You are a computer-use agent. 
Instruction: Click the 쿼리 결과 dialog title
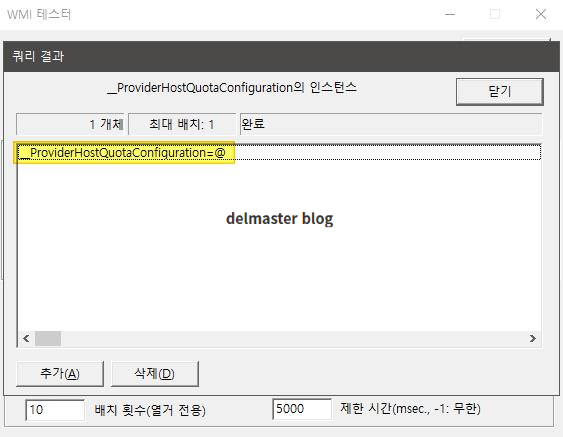38,56
